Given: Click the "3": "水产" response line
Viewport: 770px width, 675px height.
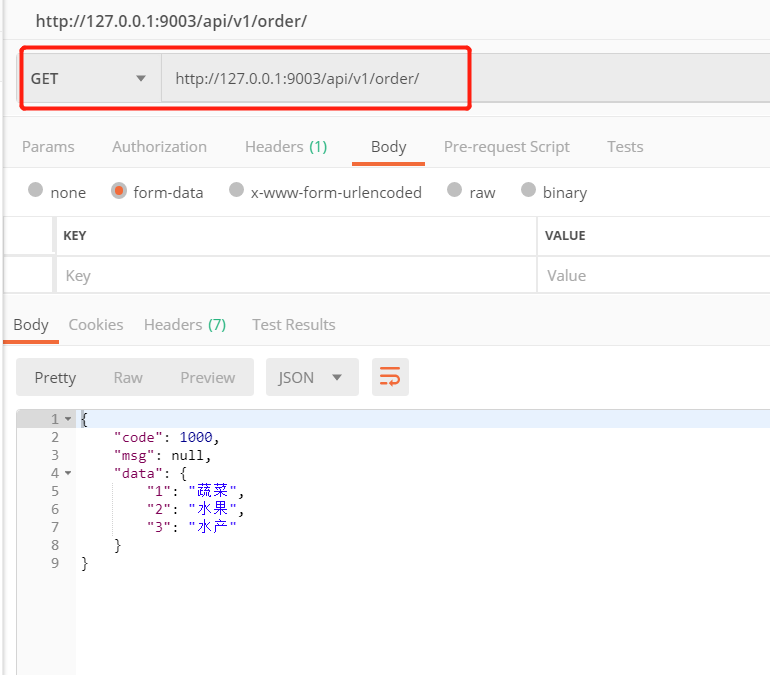Looking at the screenshot, I should (192, 527).
